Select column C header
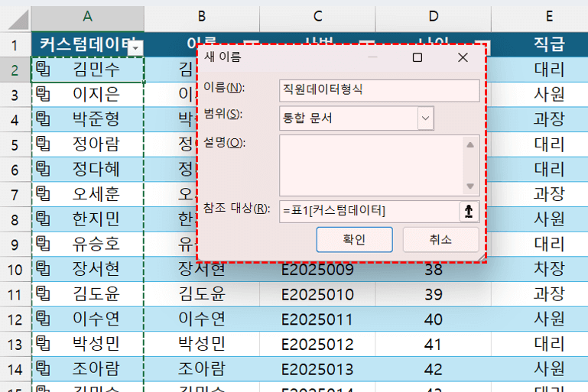The height and width of the screenshot is (392, 588). tap(317, 17)
